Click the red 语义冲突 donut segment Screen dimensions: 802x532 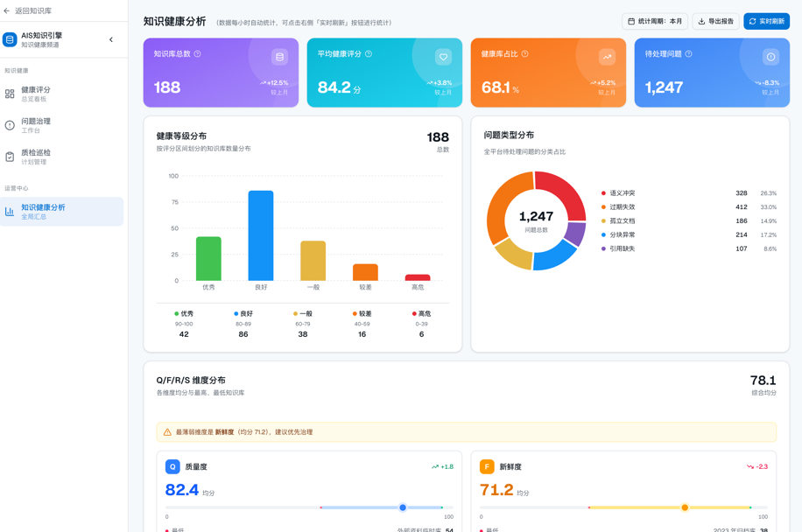[566, 192]
